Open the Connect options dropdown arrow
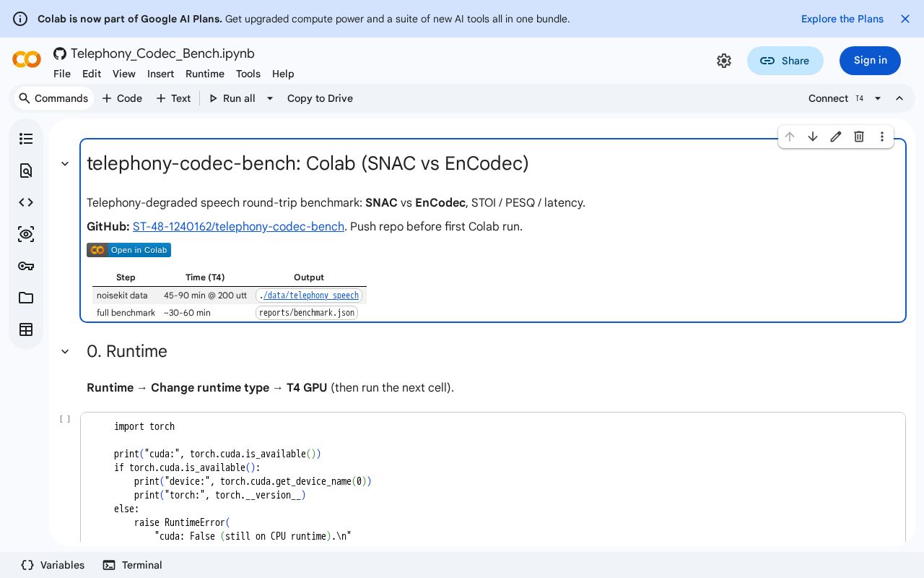 [878, 98]
